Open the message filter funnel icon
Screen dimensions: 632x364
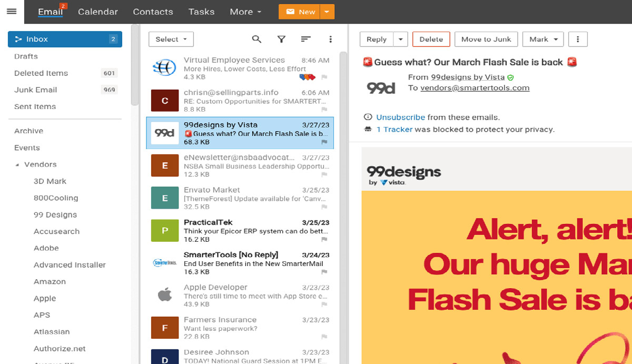click(281, 39)
